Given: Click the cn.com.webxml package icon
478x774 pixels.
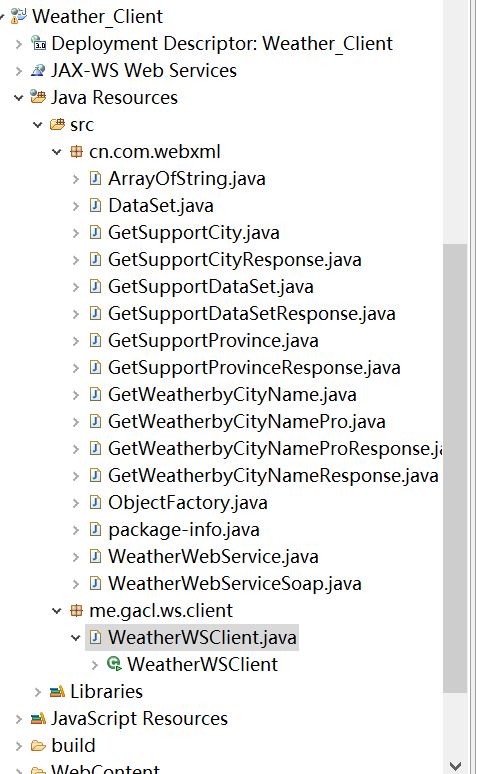Looking at the screenshot, I should pyautogui.click(x=76, y=152).
